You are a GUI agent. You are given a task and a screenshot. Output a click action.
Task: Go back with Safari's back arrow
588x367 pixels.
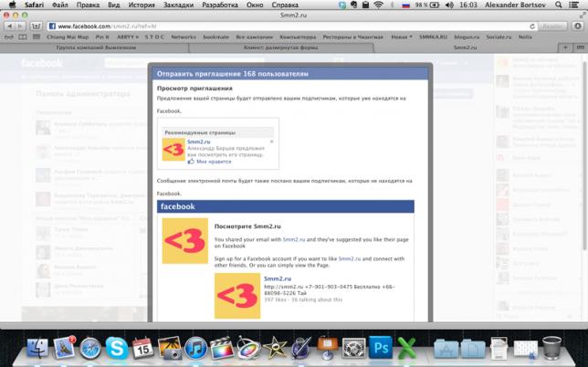tap(10, 26)
